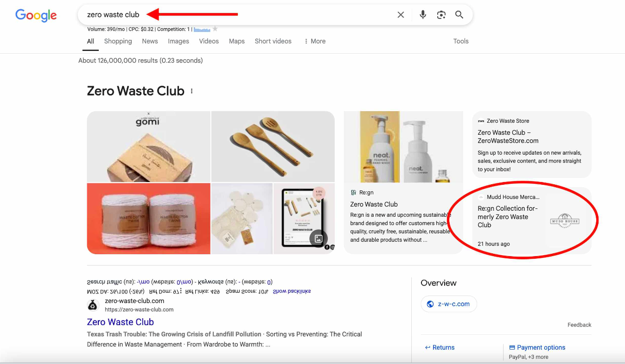Switch to the News tab

[x=150, y=41]
